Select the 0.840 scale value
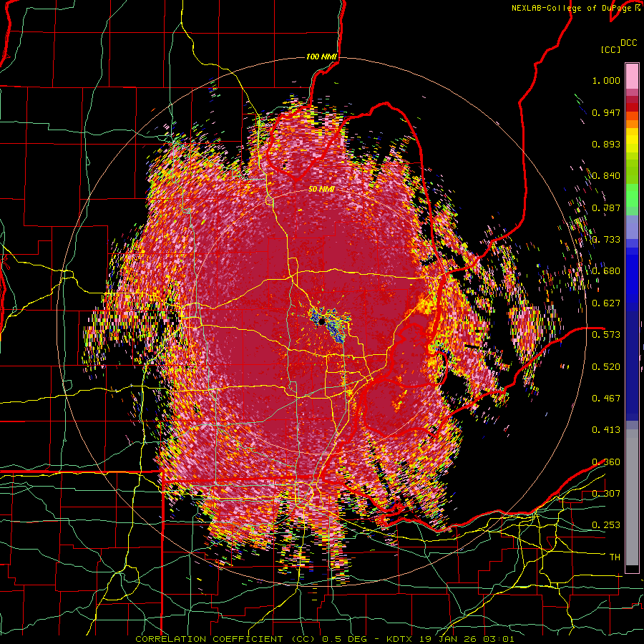The height and width of the screenshot is (644, 644). point(606,176)
